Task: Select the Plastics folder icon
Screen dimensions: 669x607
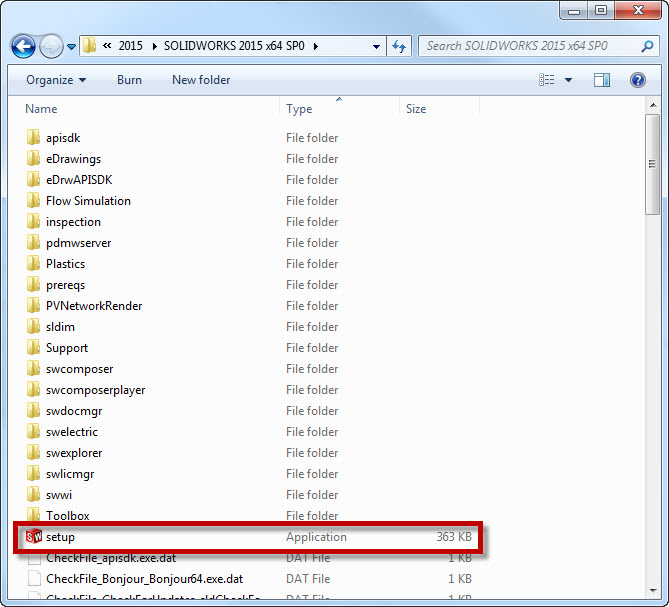Action: click(33, 263)
